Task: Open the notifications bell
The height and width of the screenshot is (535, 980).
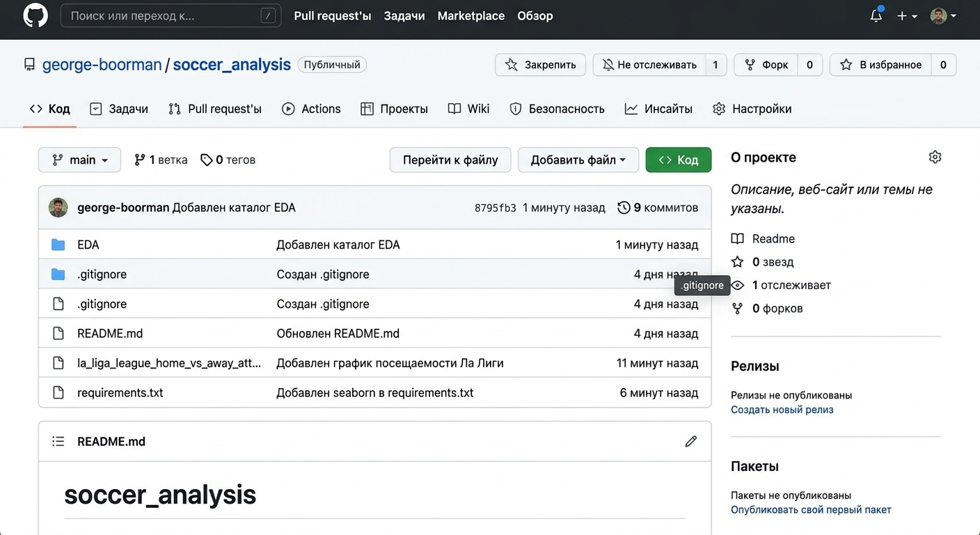Action: [x=876, y=15]
